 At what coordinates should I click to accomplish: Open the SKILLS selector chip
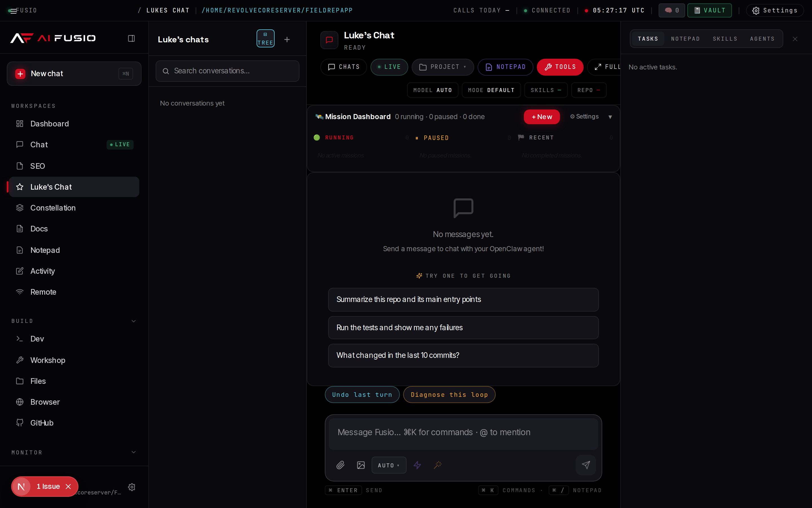click(x=546, y=90)
